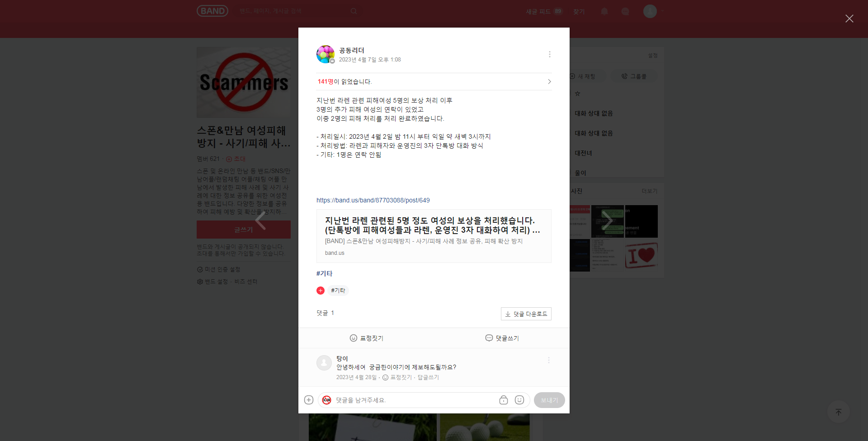Download comments with 댓글 다운로드 button
Image resolution: width=868 pixels, height=441 pixels.
click(x=526, y=314)
